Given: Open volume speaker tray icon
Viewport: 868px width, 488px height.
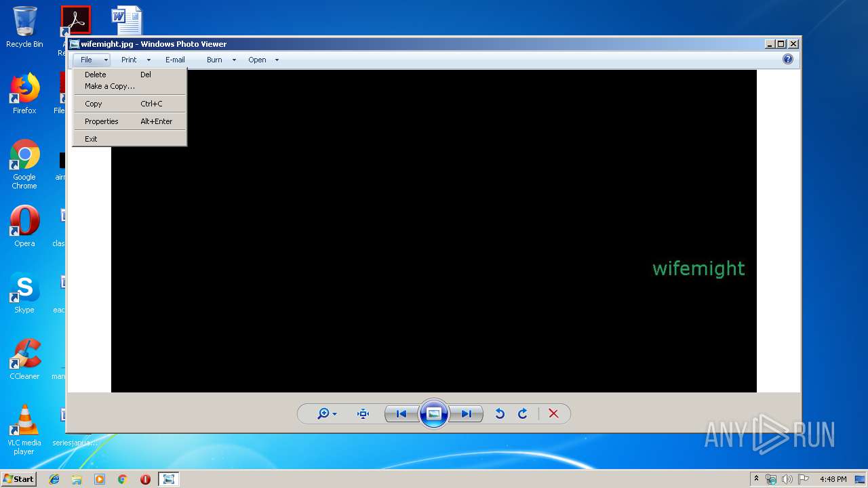Looking at the screenshot, I should (787, 479).
